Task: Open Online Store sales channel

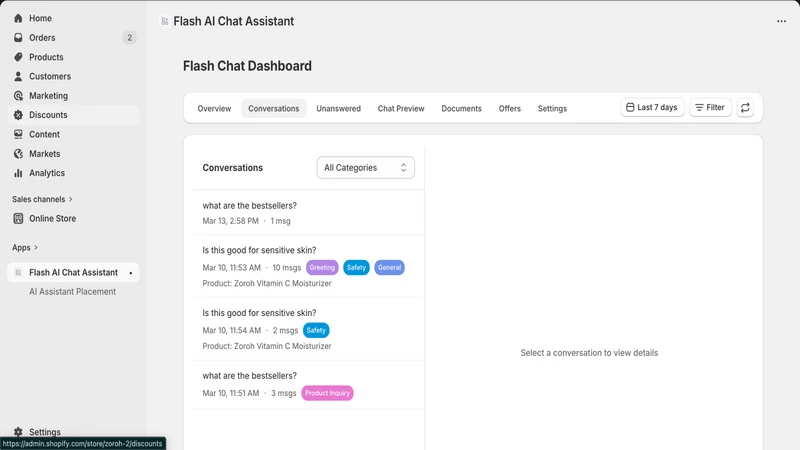Action: coord(53,218)
